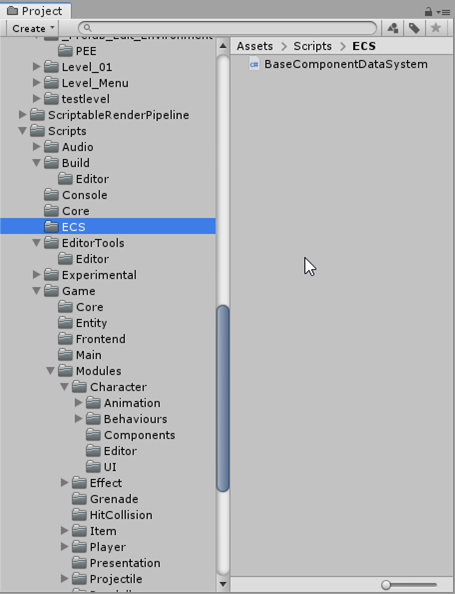Click the search field in Project panel
455x594 pixels.
coord(227,28)
